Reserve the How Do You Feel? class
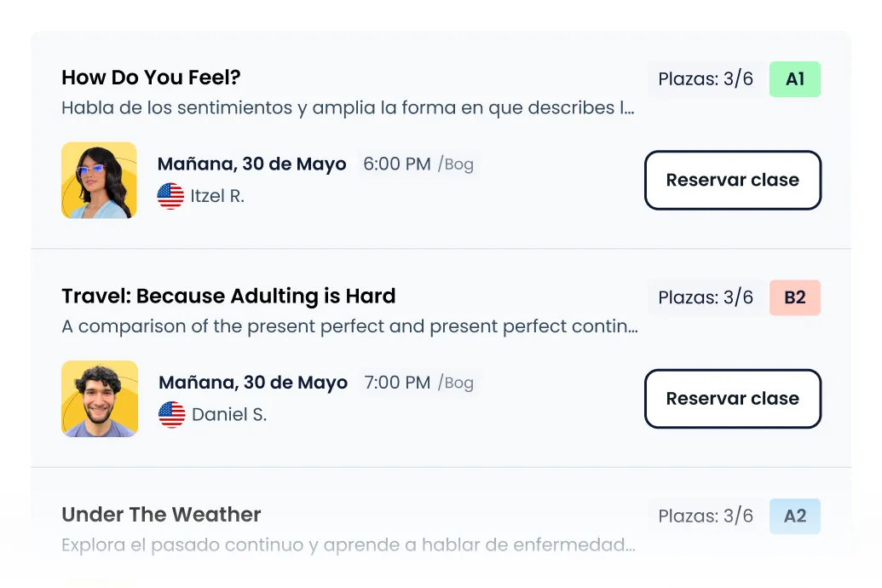Screen dimensions: 882x588 733,180
